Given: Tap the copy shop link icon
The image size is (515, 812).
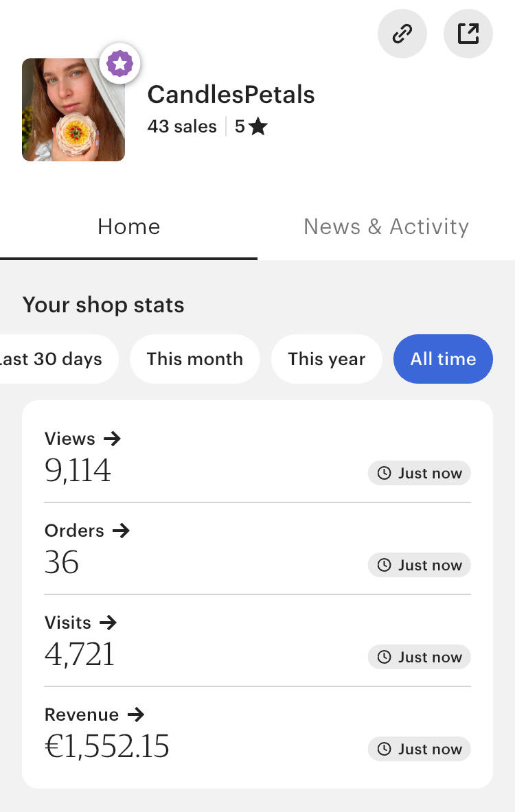Looking at the screenshot, I should click(402, 33).
